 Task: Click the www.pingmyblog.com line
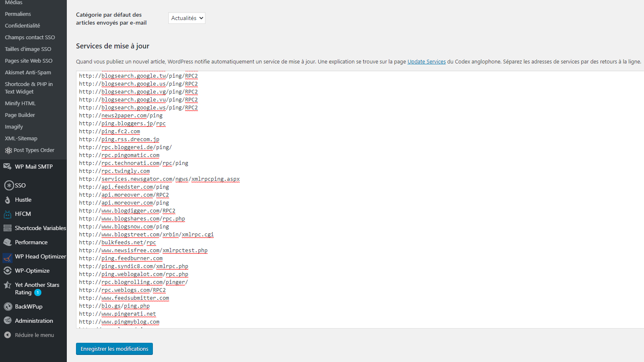(x=119, y=322)
